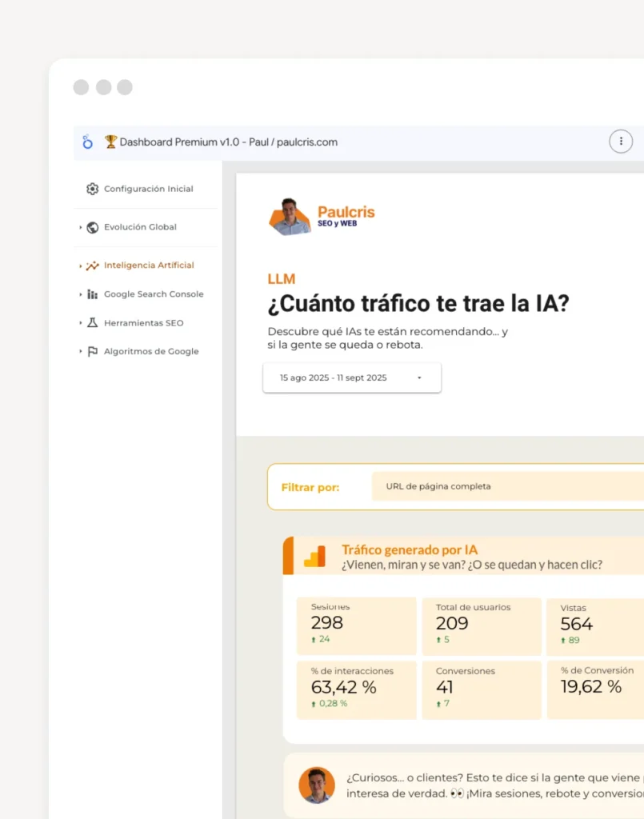Screen dimensions: 644x819
Task: Open the date range dropdown
Action: [352, 378]
